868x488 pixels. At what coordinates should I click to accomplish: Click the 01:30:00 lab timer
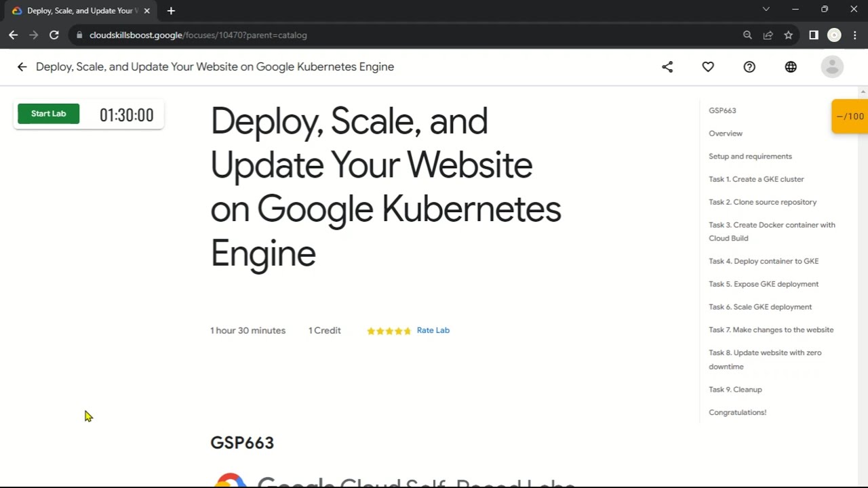127,115
